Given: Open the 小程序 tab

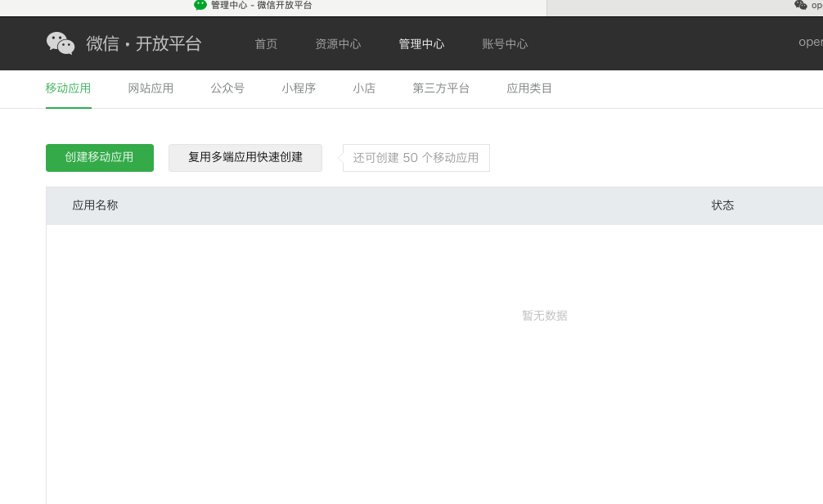Looking at the screenshot, I should click(299, 88).
